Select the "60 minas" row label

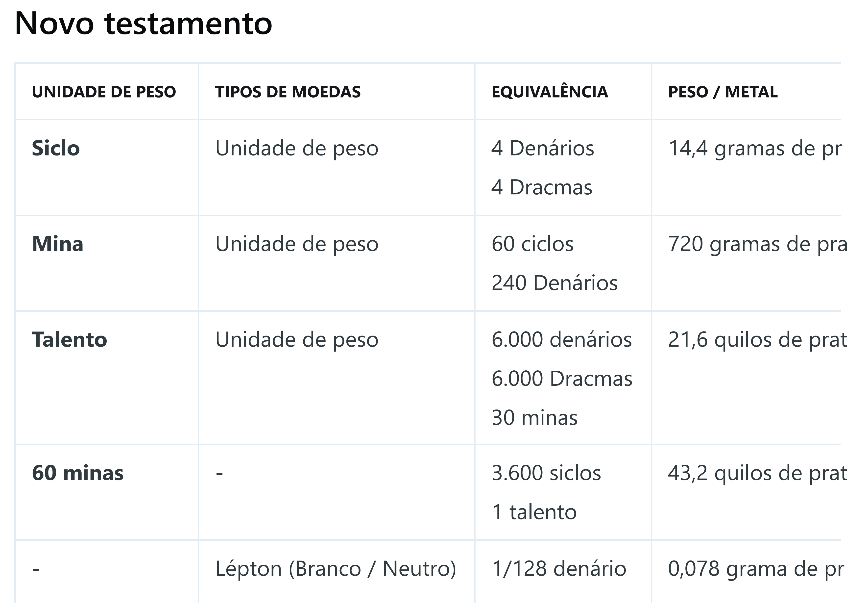coord(78,473)
